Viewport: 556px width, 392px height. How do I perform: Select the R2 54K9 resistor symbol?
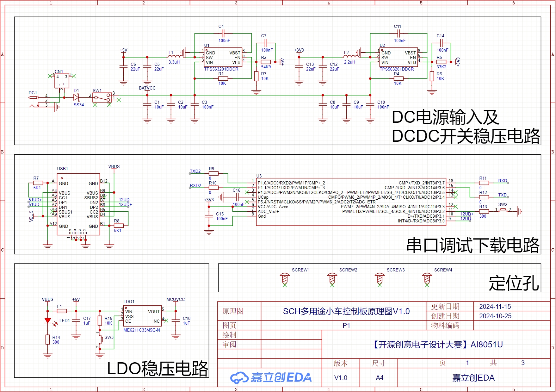(266, 62)
